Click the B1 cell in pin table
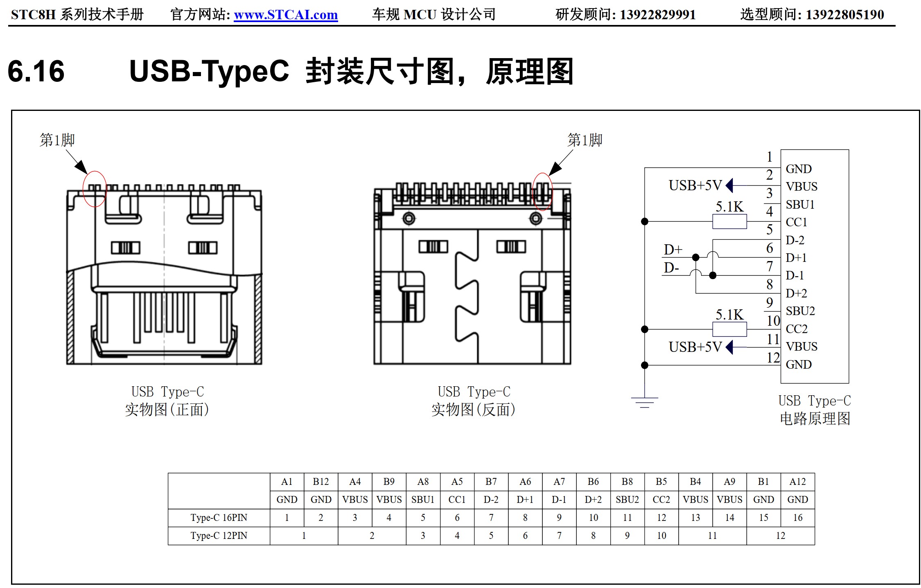The height and width of the screenshot is (588, 921). [763, 482]
